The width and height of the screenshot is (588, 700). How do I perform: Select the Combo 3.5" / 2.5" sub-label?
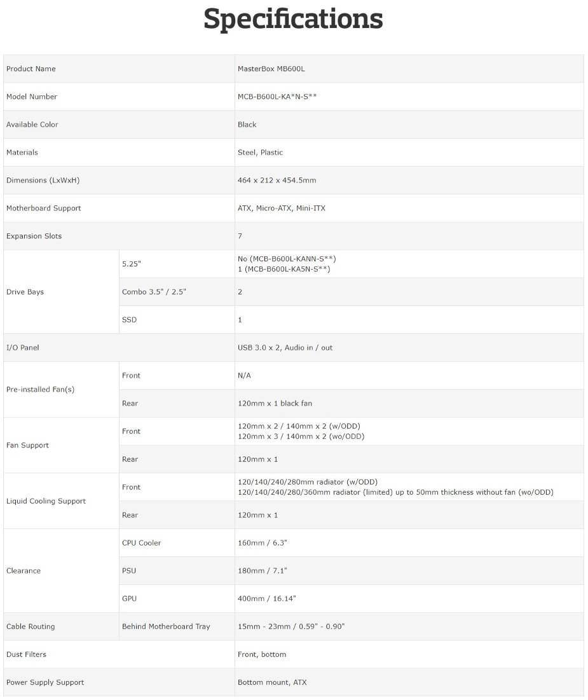(154, 292)
